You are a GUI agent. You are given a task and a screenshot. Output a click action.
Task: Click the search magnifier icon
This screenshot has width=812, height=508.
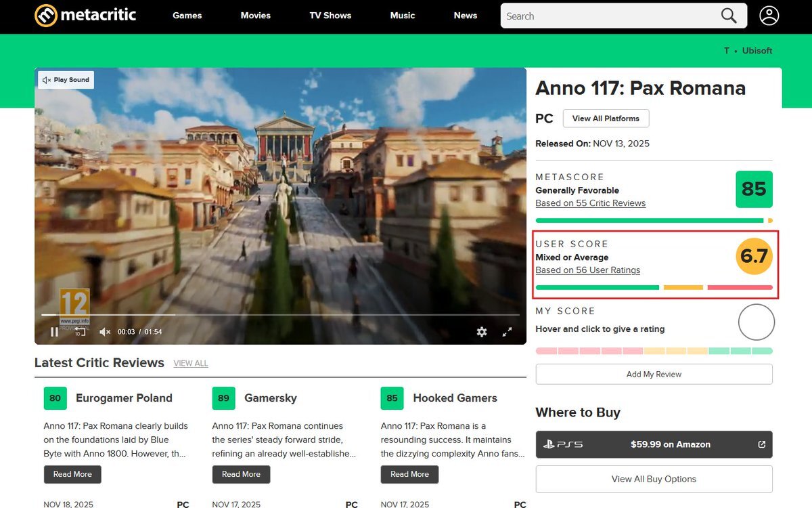(728, 16)
